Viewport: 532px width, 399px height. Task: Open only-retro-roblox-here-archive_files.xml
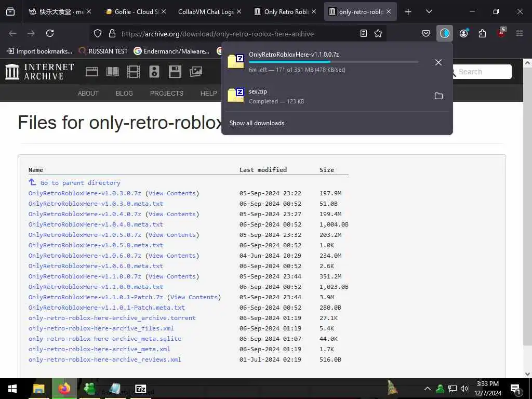101,328
